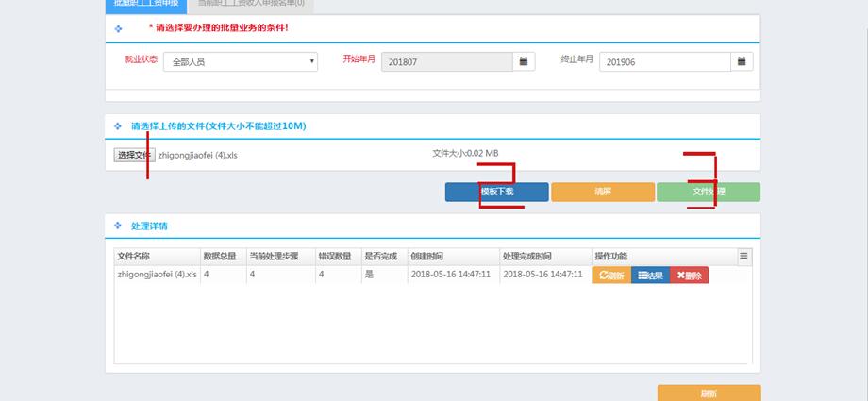This screenshot has width=868, height=401.
Task: Refresh the zhigongjiaofei (4).xls row
Action: pos(611,276)
